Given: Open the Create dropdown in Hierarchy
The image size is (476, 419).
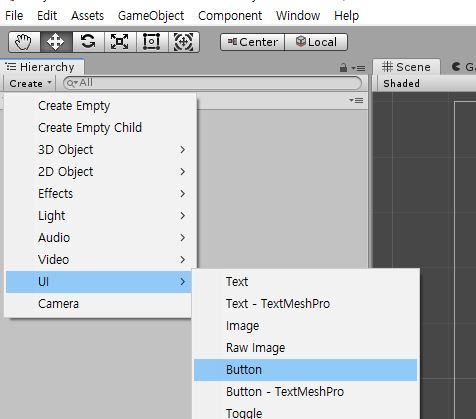Looking at the screenshot, I should click(30, 83).
